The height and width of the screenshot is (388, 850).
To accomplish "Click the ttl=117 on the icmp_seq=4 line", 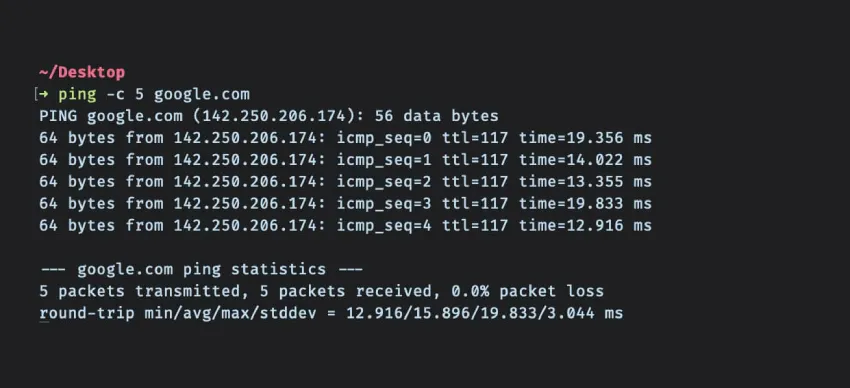I will point(475,225).
